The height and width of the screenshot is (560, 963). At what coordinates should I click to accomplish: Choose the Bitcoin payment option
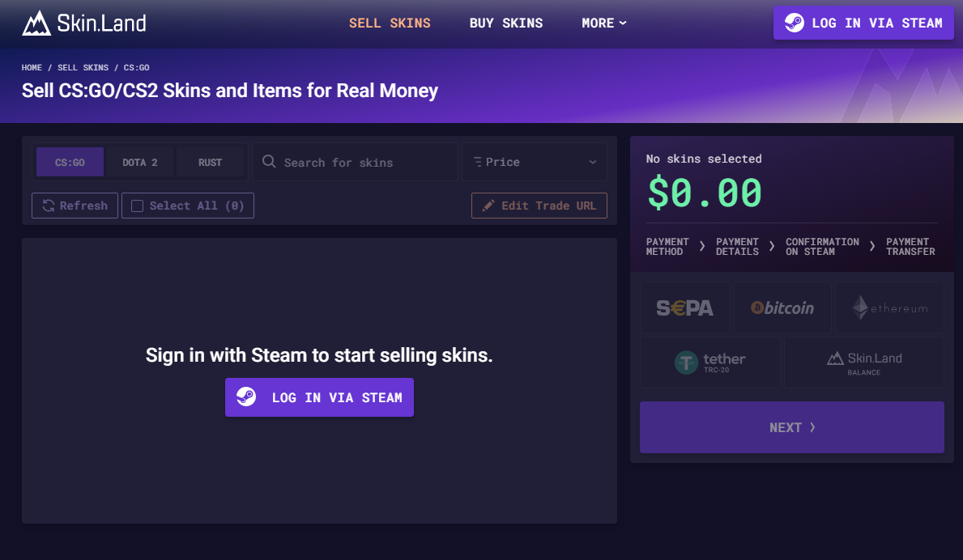782,308
